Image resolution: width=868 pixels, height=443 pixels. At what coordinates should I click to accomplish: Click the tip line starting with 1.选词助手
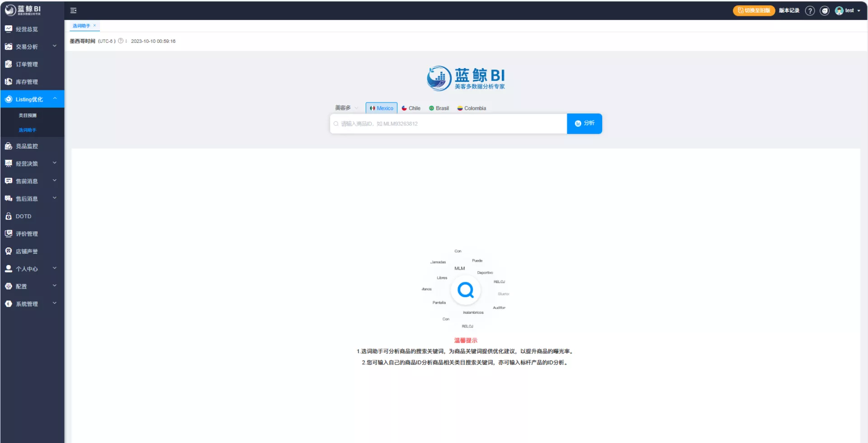pos(466,351)
